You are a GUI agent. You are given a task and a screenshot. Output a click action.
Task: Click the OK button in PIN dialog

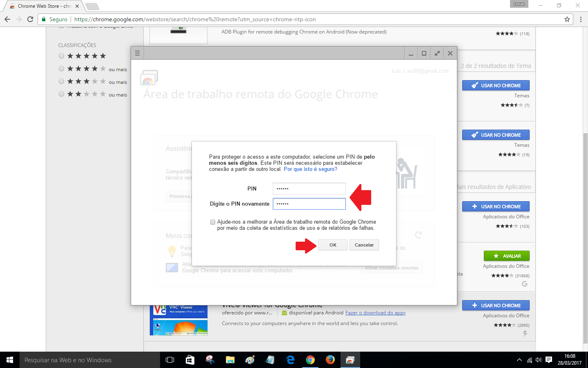point(333,245)
